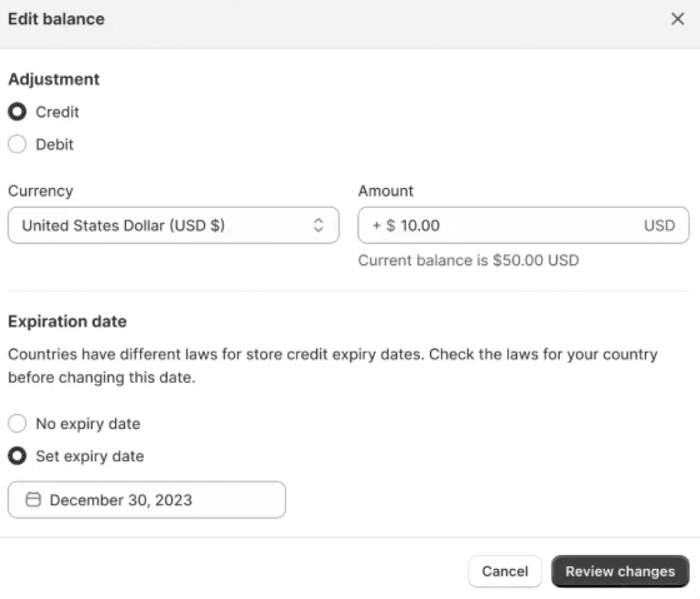Click the Currency field label
The height and width of the screenshot is (599, 700).
click(x=40, y=191)
